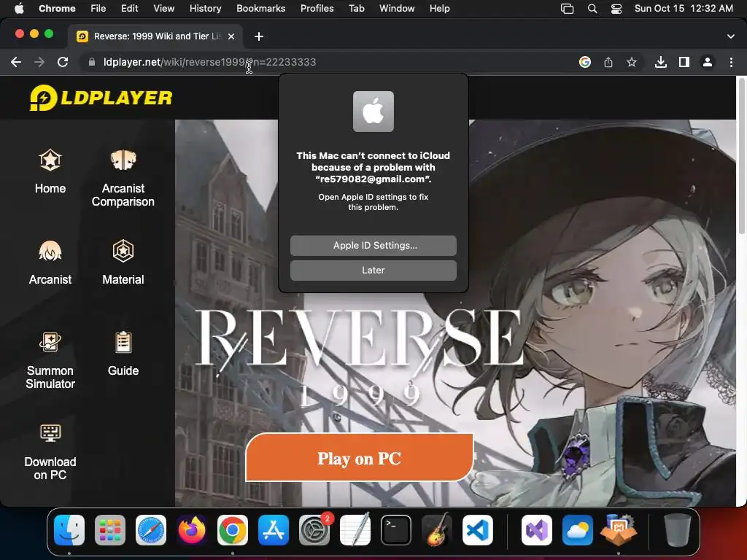Viewport: 747px width, 560px height.
Task: Open the Apple menu
Action: tap(18, 9)
